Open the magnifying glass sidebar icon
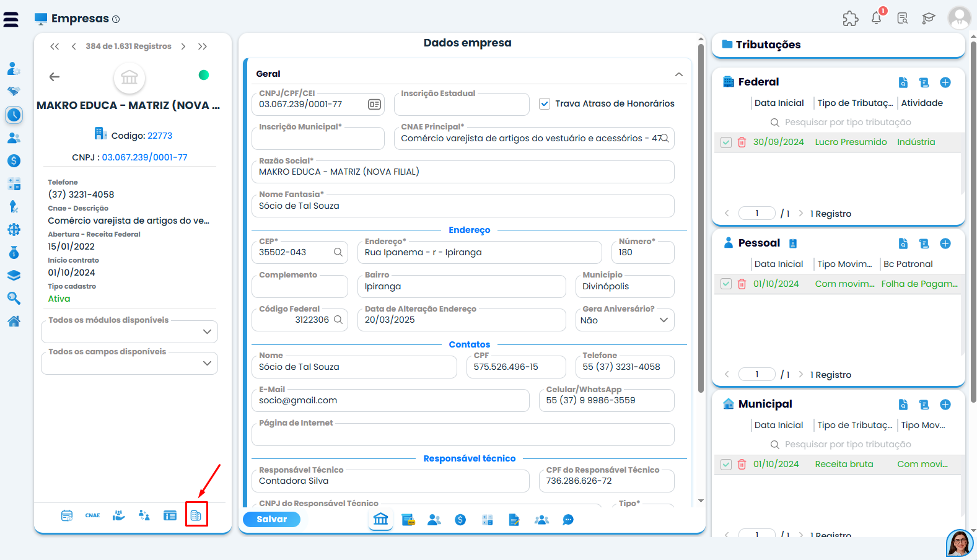The width and height of the screenshot is (977, 560). pos(14,299)
